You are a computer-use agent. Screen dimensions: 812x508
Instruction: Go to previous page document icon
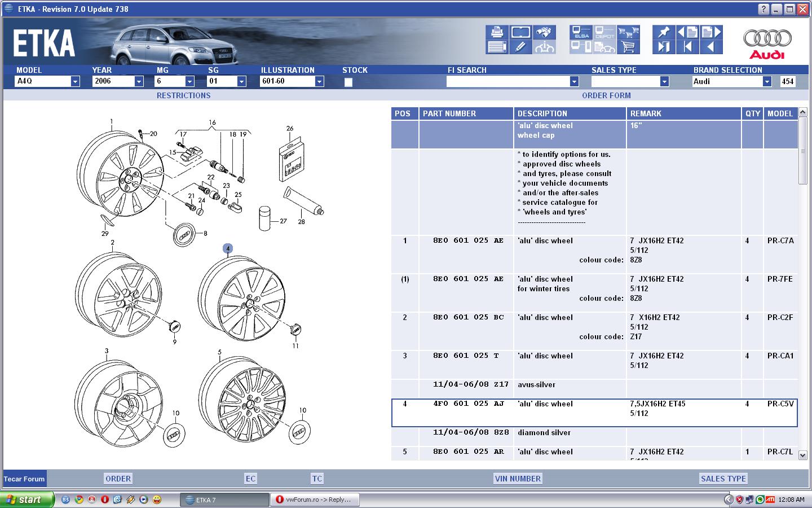[x=687, y=32]
